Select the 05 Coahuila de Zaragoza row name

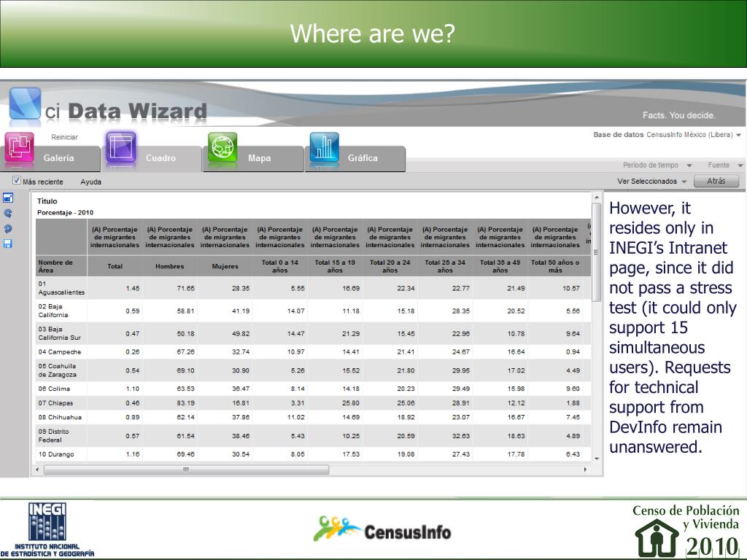pos(57,370)
